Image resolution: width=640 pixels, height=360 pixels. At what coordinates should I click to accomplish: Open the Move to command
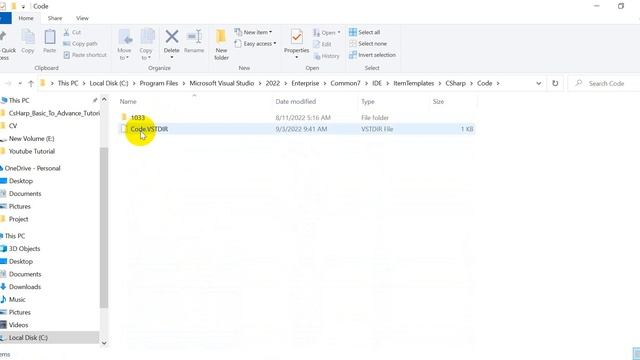124,45
